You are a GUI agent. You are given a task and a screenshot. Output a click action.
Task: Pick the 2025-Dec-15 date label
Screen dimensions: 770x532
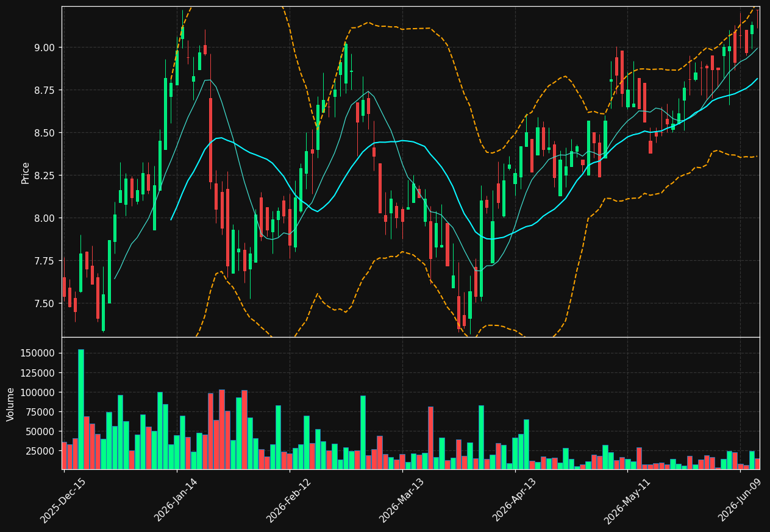click(x=63, y=500)
